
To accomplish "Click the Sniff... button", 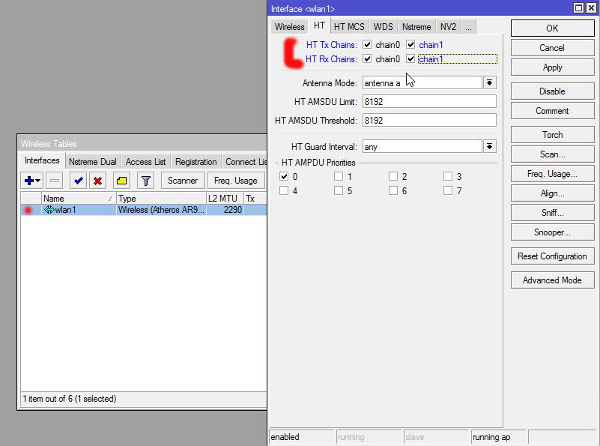I will coord(552,213).
